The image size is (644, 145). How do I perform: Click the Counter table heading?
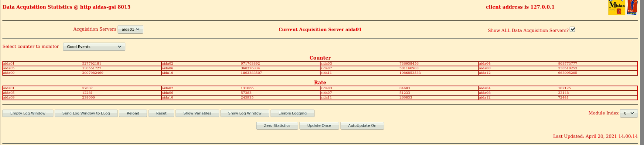click(320, 58)
